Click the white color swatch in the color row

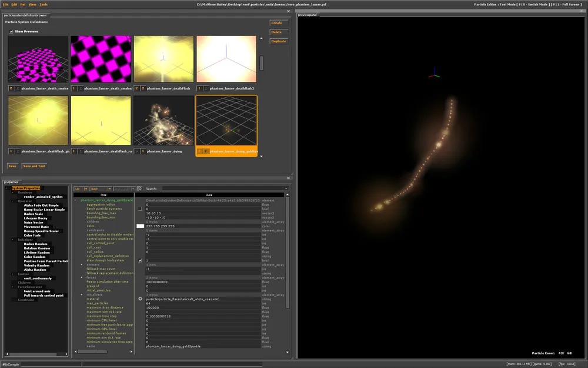(x=140, y=226)
